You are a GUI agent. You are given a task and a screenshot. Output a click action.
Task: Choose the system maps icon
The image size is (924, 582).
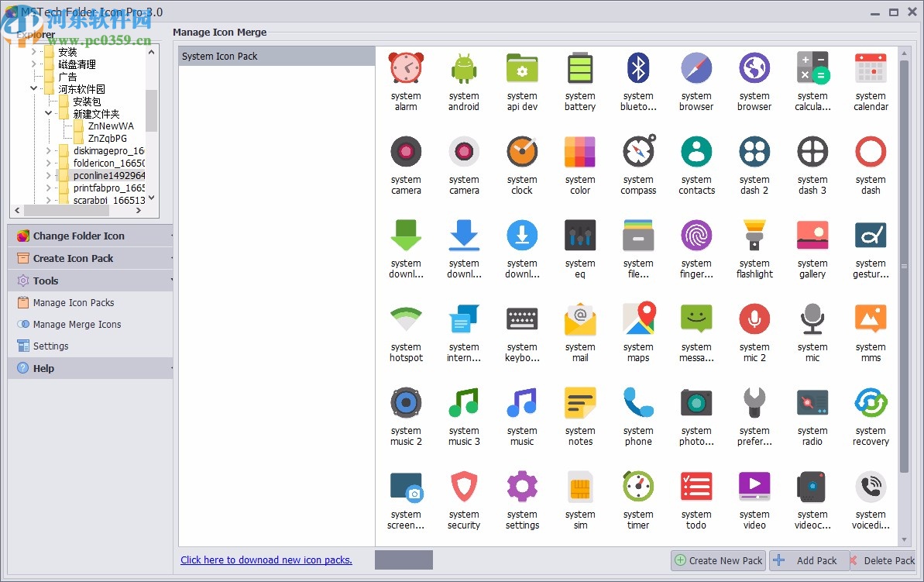tap(638, 319)
